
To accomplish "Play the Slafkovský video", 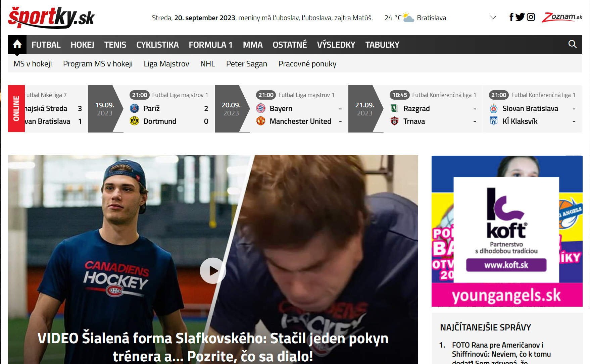I will click(213, 270).
